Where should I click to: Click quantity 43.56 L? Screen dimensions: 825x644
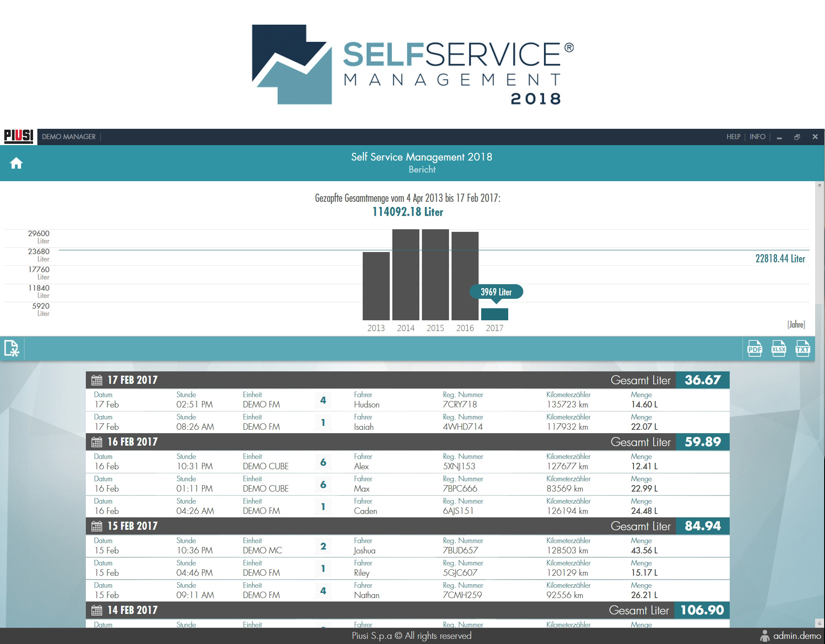pos(644,550)
